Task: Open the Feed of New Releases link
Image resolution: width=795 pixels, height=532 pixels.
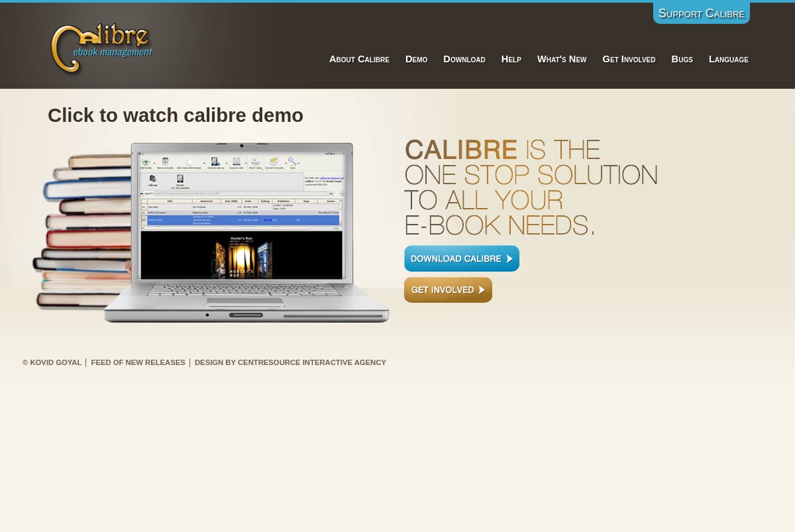Action: coord(138,362)
